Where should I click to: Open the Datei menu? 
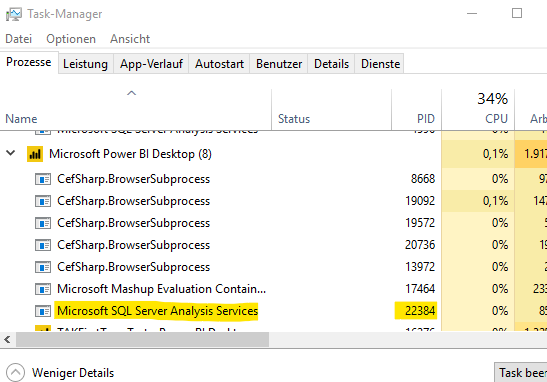click(18, 39)
